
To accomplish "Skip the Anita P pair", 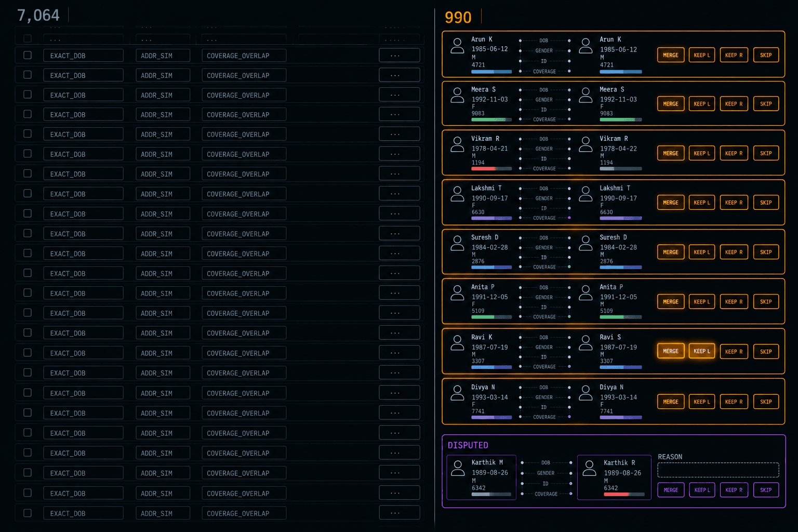I will (766, 301).
